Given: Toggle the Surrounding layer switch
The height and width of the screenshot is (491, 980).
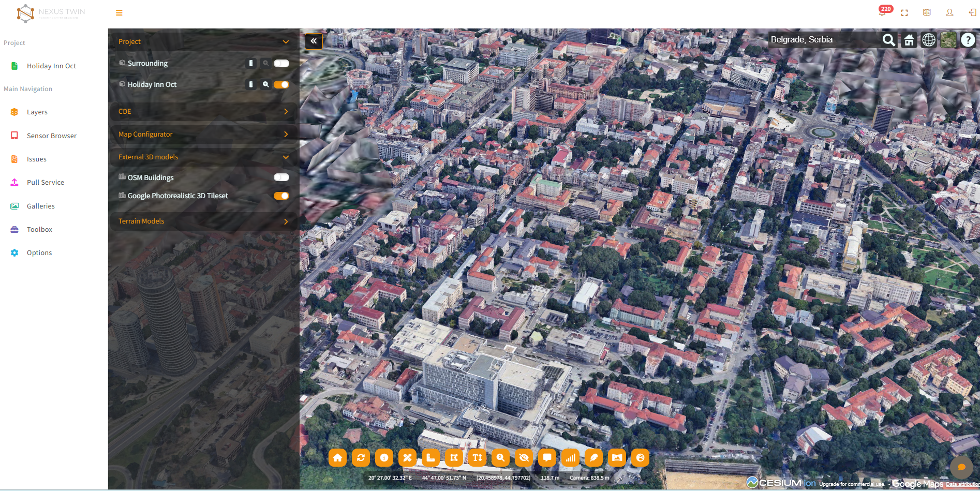Looking at the screenshot, I should click(281, 63).
